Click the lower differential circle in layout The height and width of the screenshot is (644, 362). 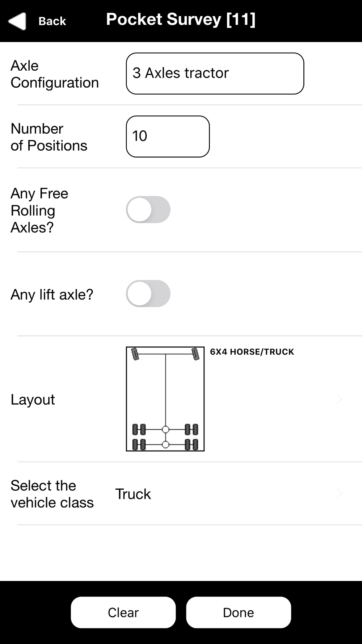coord(165,444)
